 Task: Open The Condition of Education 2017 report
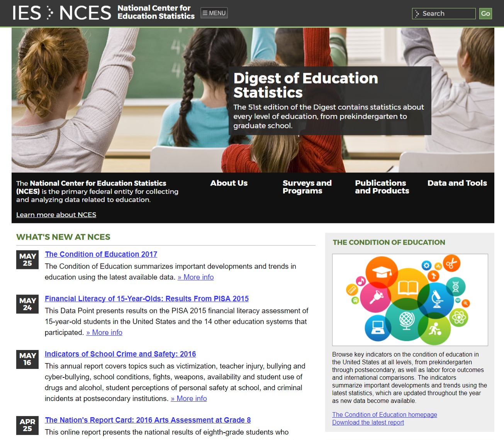[x=101, y=254]
